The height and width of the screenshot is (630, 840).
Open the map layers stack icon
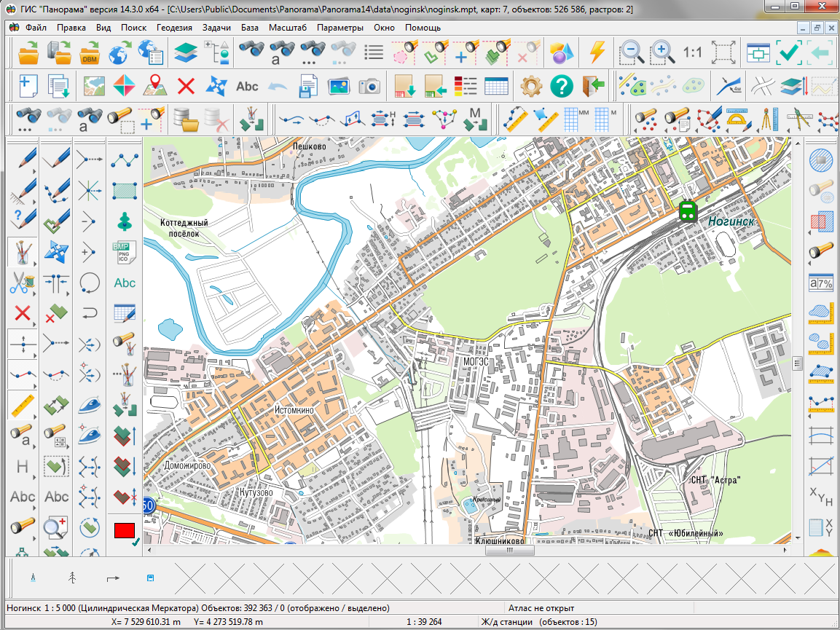(x=185, y=52)
